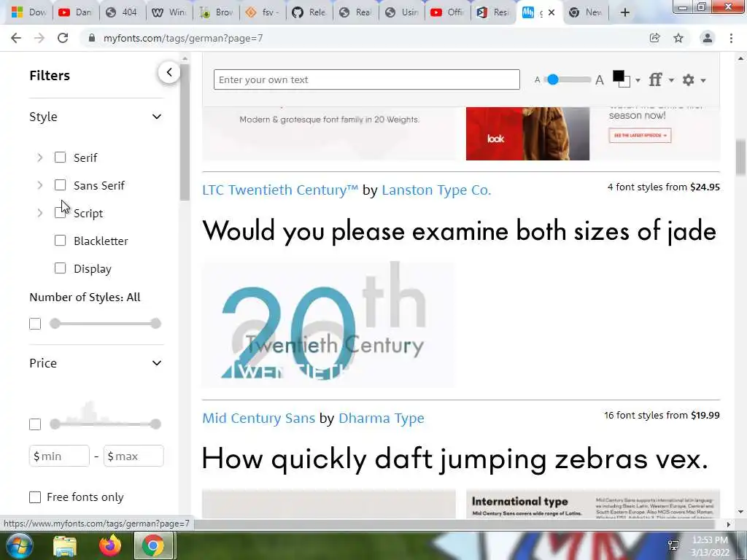Image resolution: width=747 pixels, height=560 pixels.
Task: Switch to the Rele GitHub tab
Action: [x=309, y=12]
